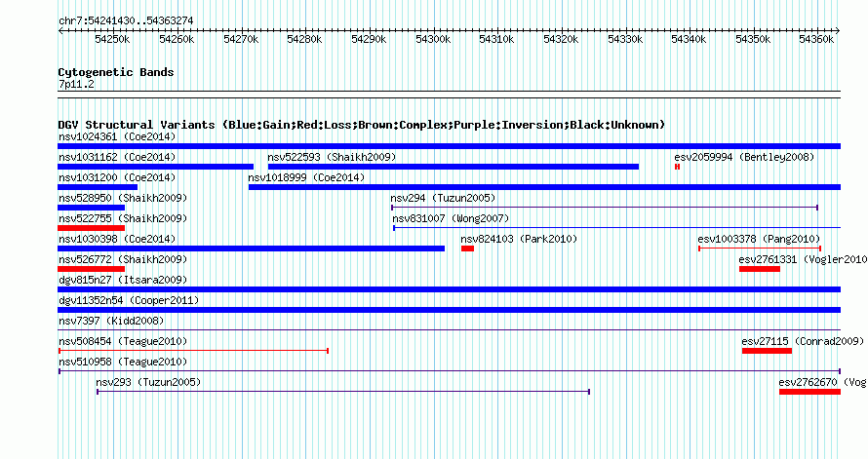The height and width of the screenshot is (459, 868).
Task: Click the 54350k ruler tick label
Action: point(753,39)
